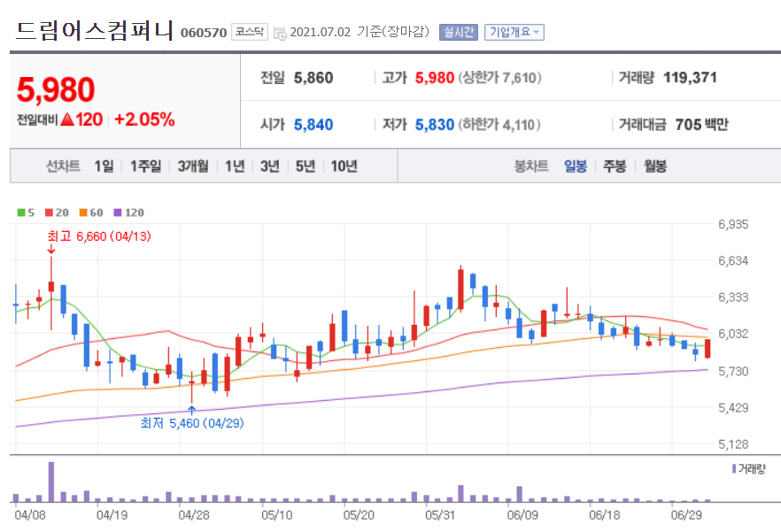
Task: Select the 1년 line chart period
Action: (x=235, y=166)
